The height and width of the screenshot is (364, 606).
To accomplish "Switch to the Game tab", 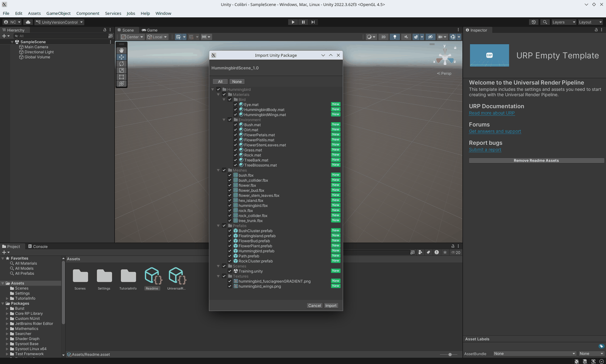I will pos(150,30).
